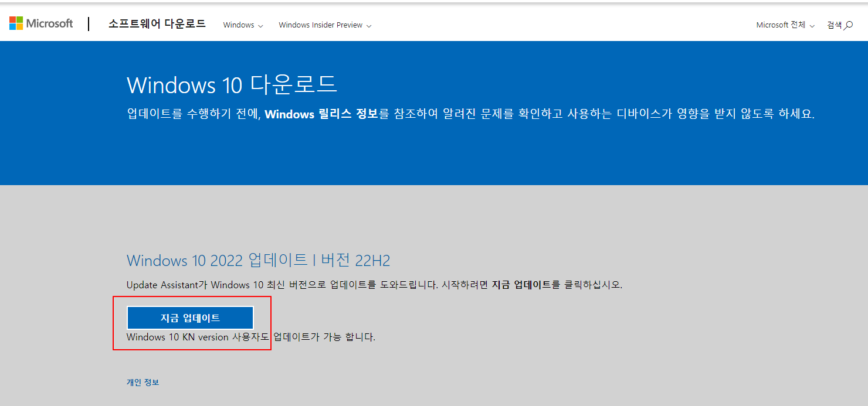Open the 소프트웨어 다운로드 home link
868x406 pixels.
pyautogui.click(x=157, y=24)
